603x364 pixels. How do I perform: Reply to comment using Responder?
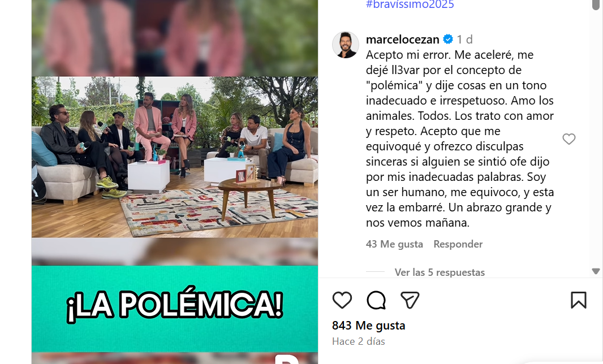458,244
